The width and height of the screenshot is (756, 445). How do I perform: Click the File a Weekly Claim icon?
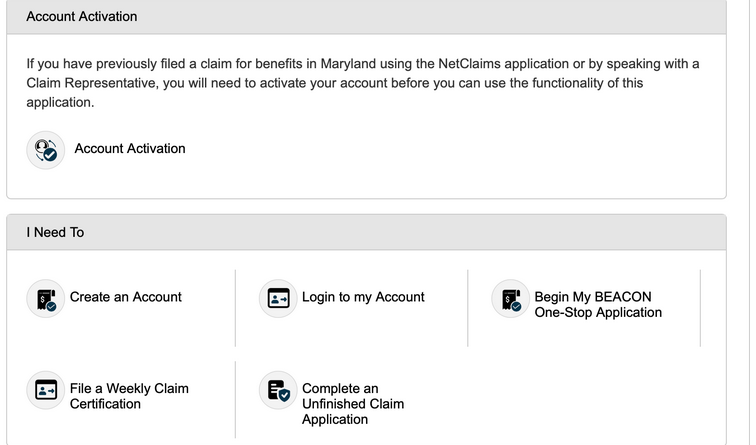coord(45,390)
